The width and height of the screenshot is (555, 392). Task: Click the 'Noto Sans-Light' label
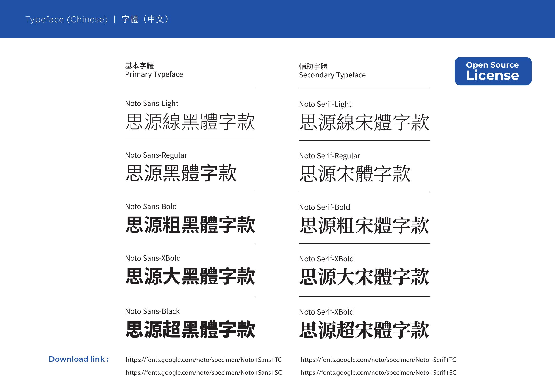(152, 104)
